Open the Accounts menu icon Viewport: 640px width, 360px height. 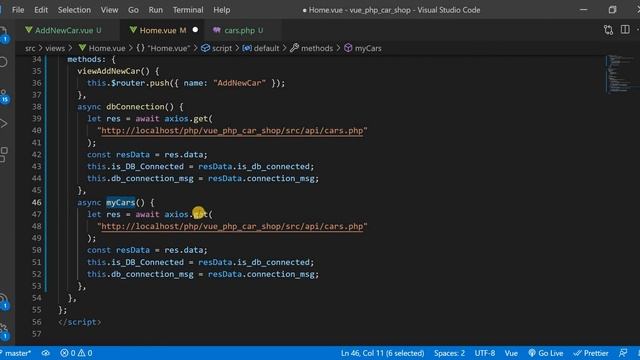(x=3, y=301)
